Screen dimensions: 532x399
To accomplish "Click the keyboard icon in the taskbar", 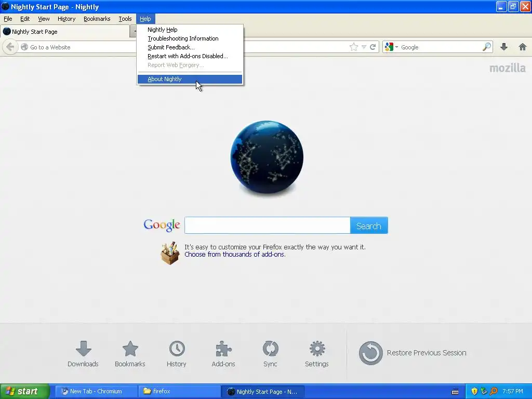I will (x=455, y=392).
